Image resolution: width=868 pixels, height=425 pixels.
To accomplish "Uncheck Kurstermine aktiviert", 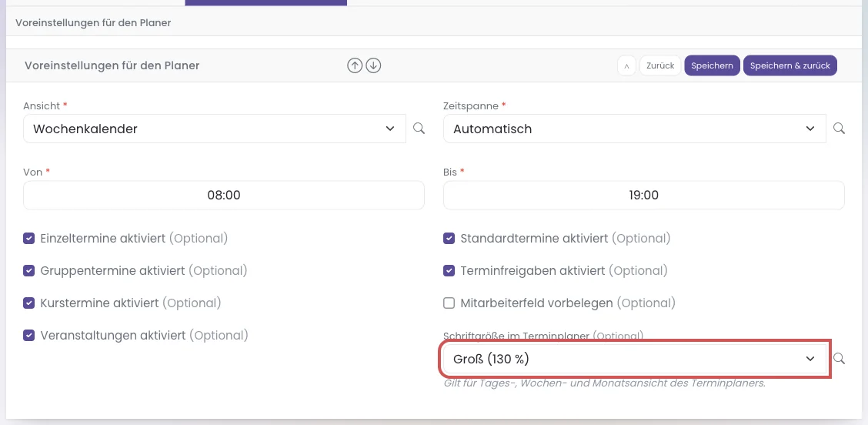I will pos(28,303).
